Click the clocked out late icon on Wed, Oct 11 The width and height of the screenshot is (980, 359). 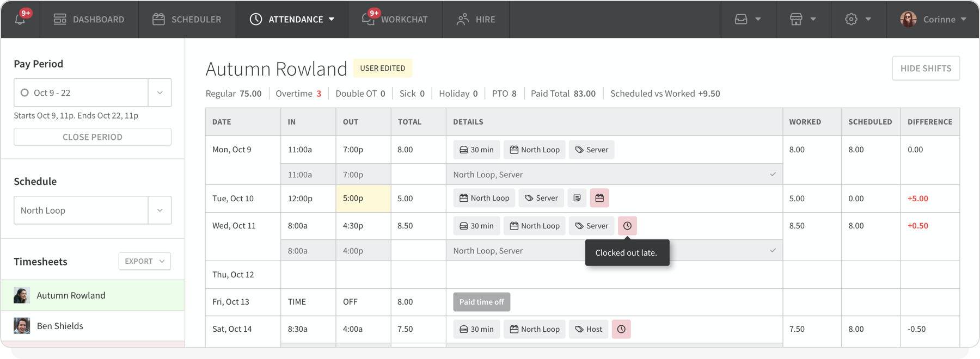627,226
